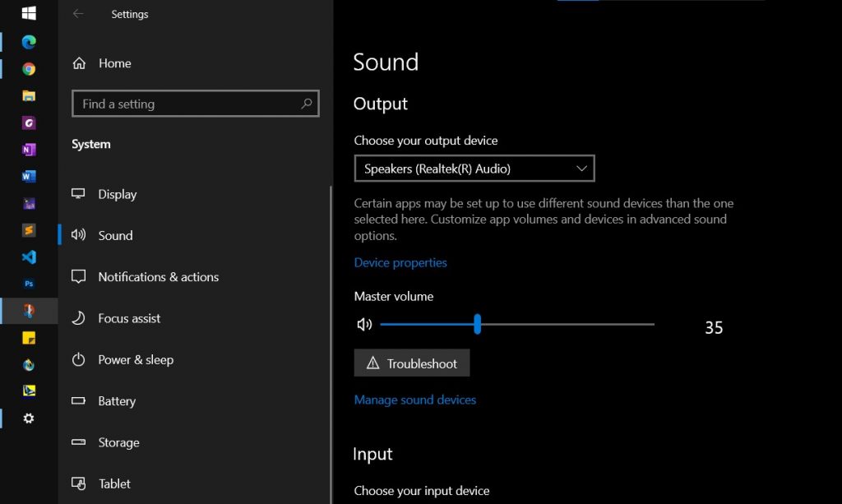Select Power & sleep

tap(136, 359)
